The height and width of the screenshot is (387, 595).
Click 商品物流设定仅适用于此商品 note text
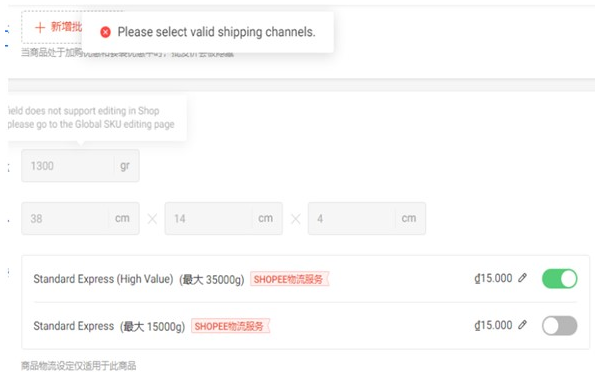point(79,366)
